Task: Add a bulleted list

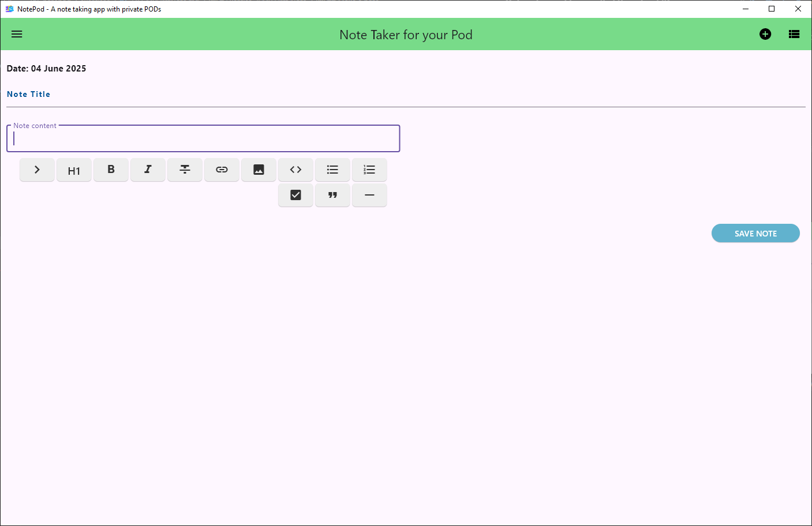Action: click(x=332, y=170)
